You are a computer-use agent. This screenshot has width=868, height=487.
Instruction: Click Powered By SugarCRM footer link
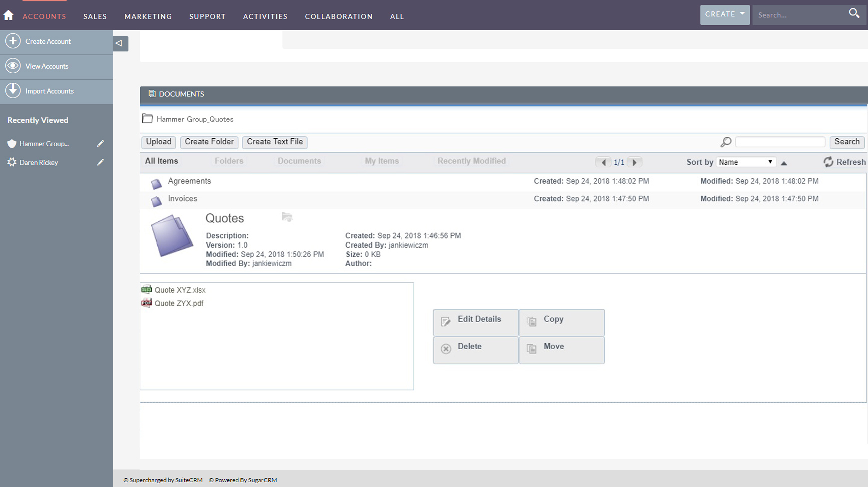[243, 480]
